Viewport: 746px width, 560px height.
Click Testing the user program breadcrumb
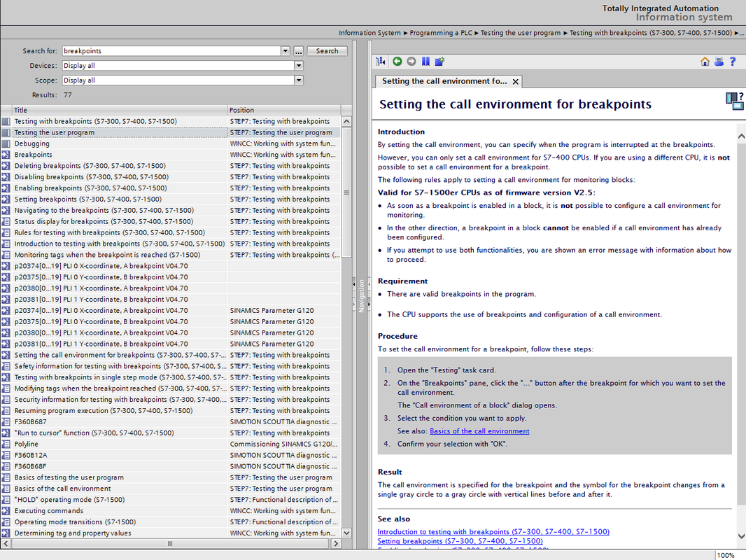(521, 33)
